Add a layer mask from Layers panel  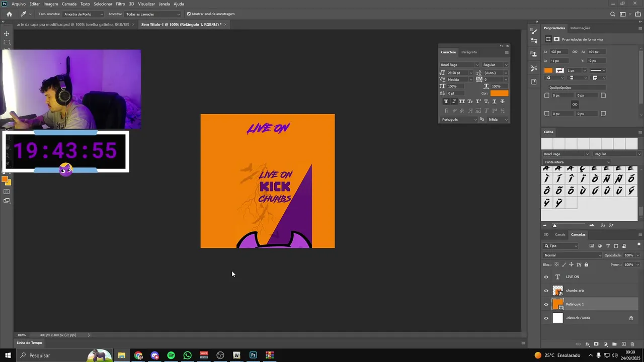[596, 344]
